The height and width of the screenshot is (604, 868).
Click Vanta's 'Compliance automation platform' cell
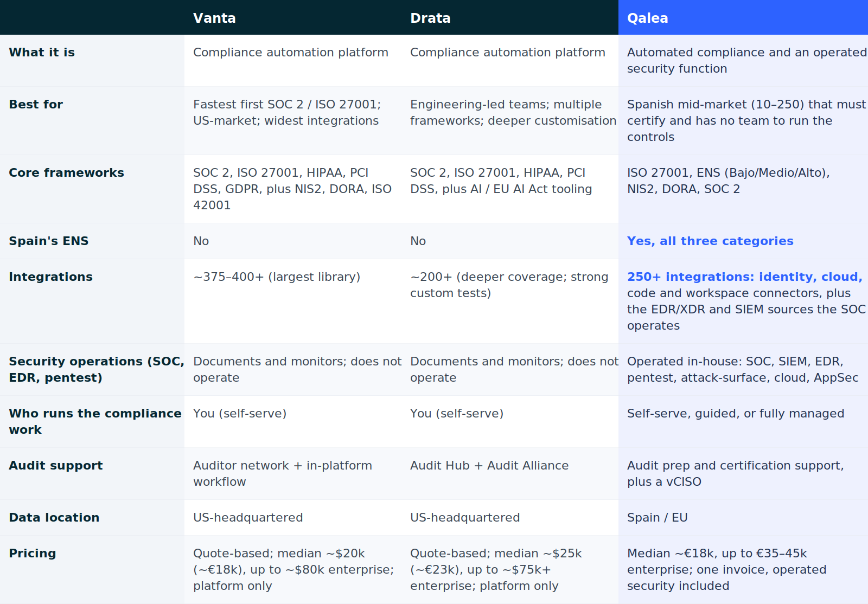pos(291,52)
